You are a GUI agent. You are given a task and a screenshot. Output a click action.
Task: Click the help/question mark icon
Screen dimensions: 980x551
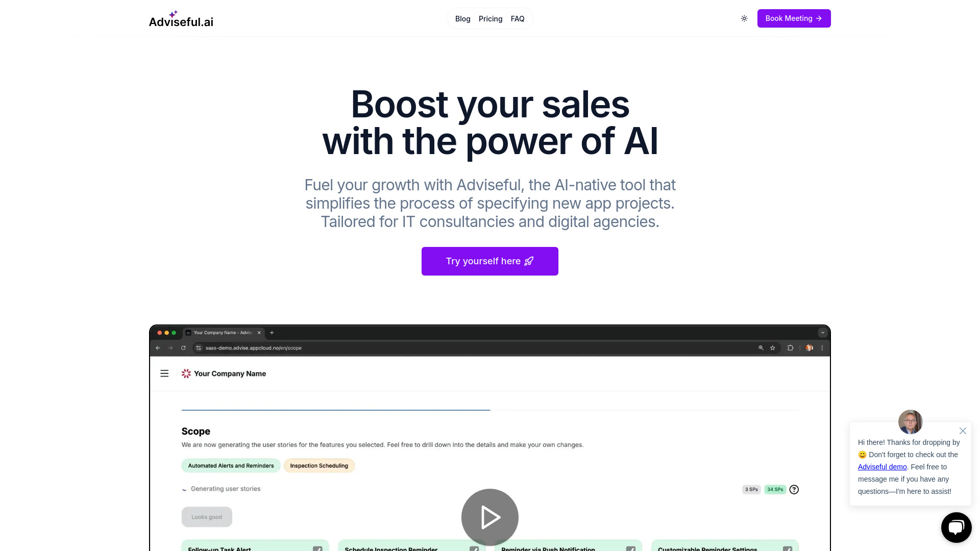[794, 489]
